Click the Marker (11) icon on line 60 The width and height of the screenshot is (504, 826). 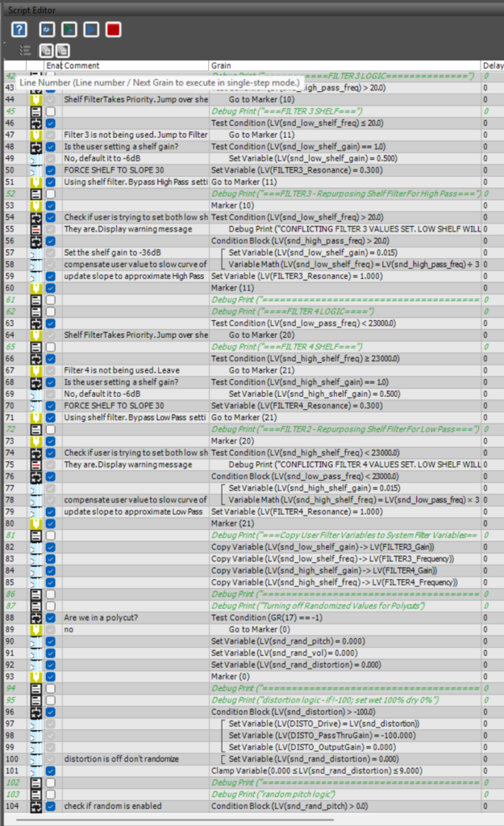(35, 288)
